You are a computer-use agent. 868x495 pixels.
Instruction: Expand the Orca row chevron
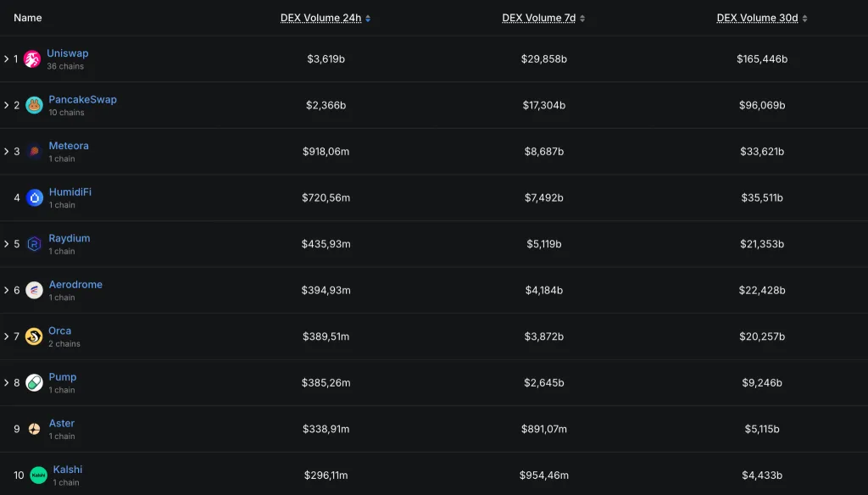point(6,336)
